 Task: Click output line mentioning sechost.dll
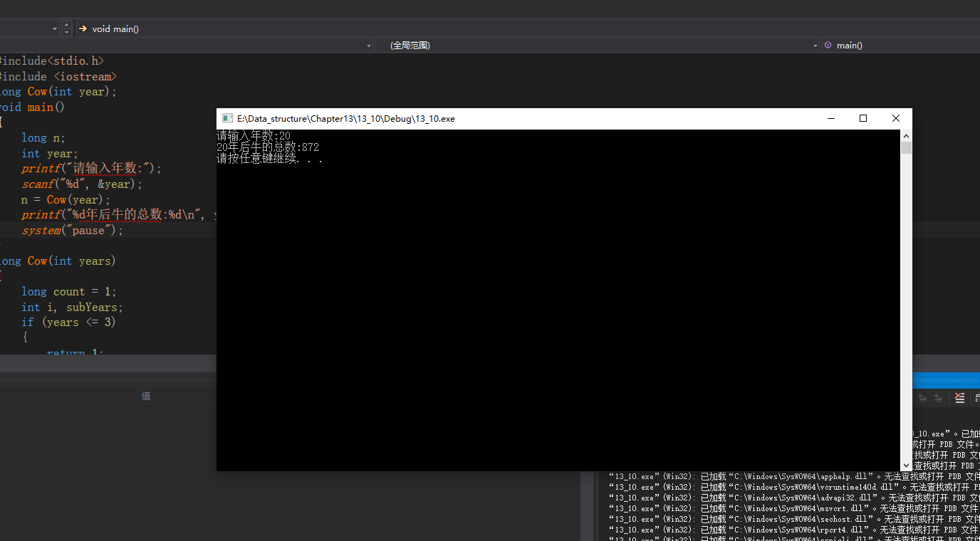point(794,519)
